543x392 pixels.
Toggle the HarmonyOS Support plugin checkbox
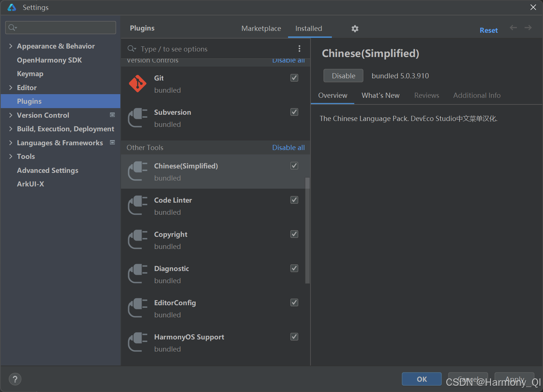294,336
